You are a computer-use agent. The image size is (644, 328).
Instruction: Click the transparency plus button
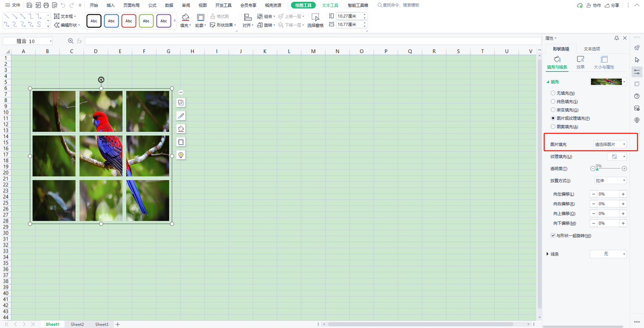click(x=624, y=168)
